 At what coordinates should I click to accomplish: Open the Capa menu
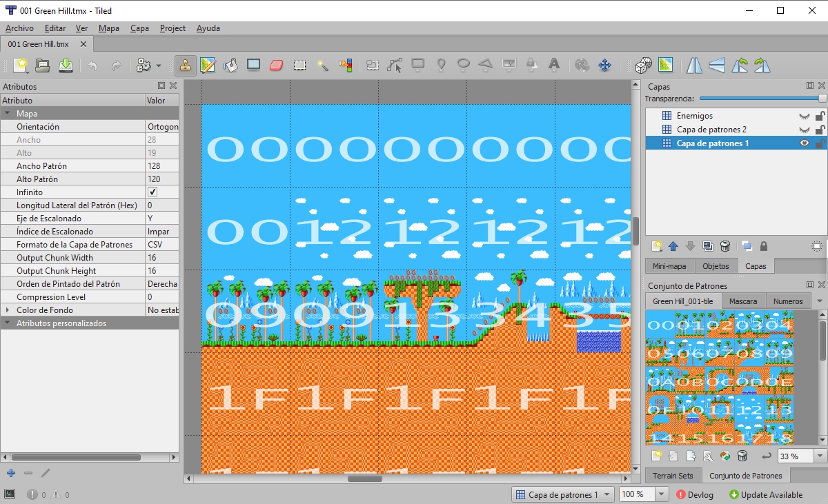pyautogui.click(x=139, y=28)
